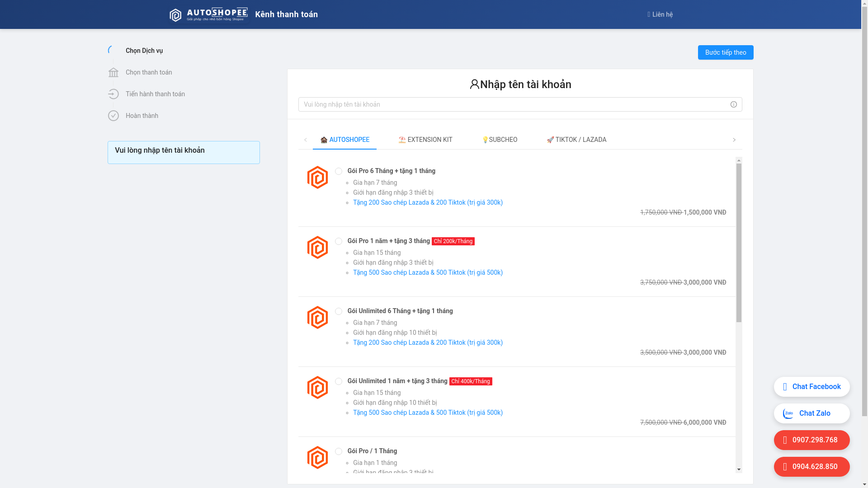868x488 pixels.
Task: Show previous tabs with left chevron
Action: coord(306,140)
